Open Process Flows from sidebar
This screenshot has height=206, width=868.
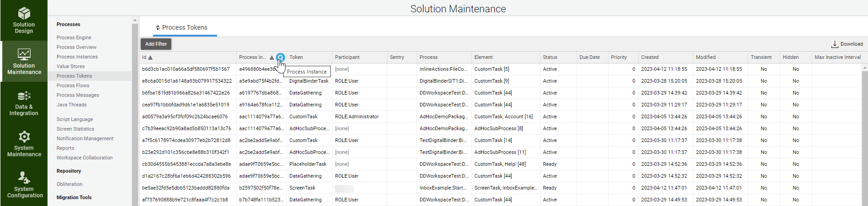[73, 86]
